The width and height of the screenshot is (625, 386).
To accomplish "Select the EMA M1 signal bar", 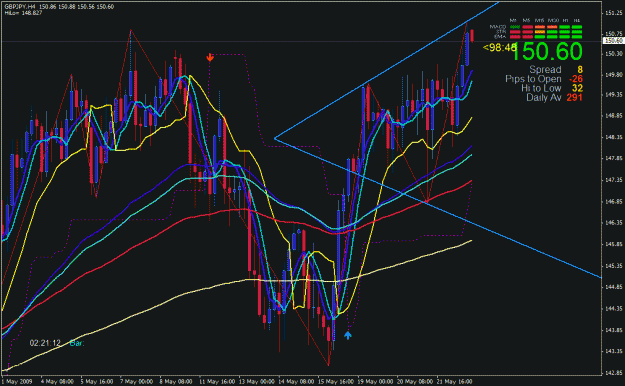I will point(515,37).
